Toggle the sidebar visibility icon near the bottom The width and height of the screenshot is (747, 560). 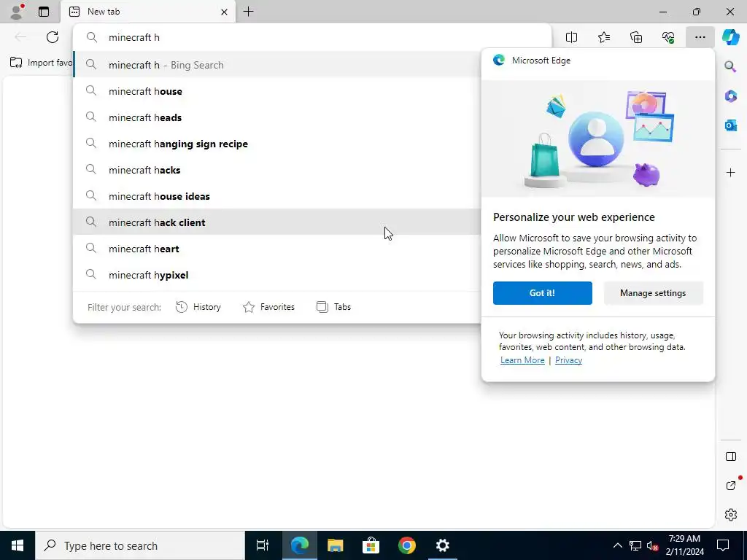pyautogui.click(x=730, y=456)
